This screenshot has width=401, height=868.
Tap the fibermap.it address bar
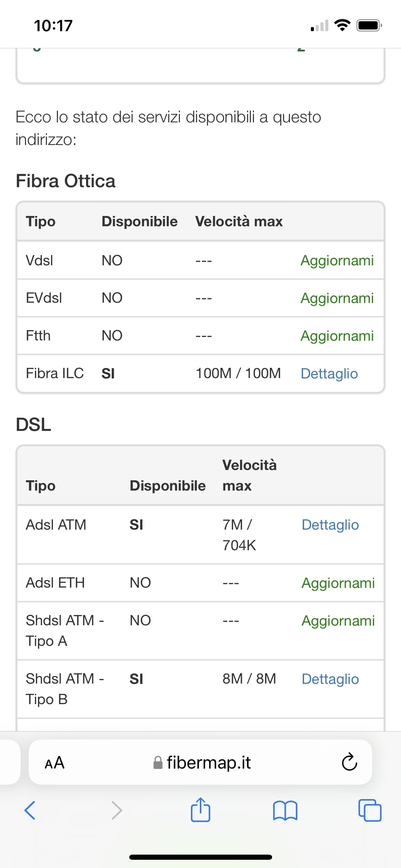tap(202, 763)
